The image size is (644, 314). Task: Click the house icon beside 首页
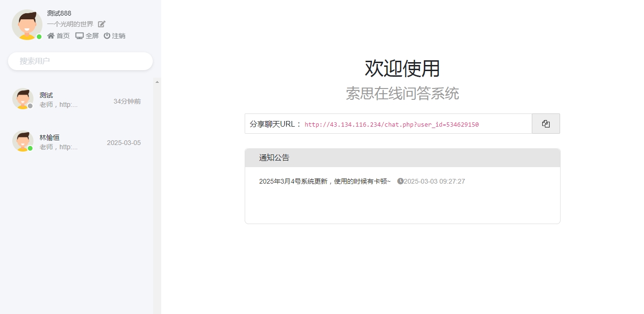pyautogui.click(x=51, y=36)
